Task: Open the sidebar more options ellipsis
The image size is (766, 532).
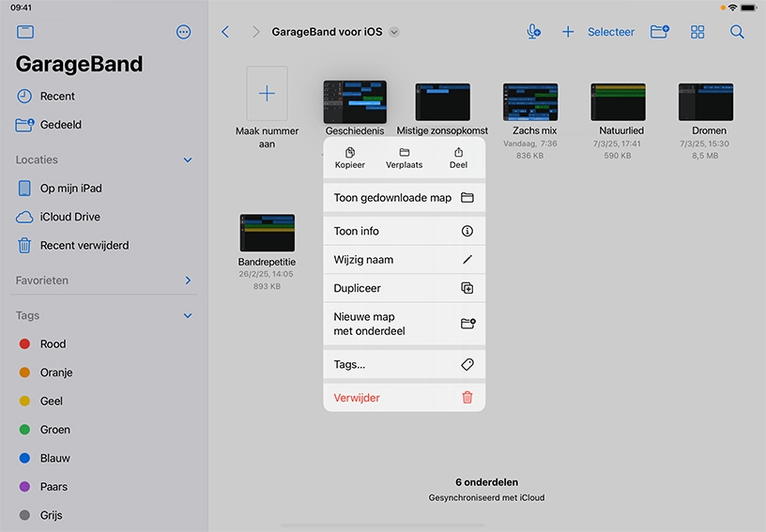Action: pos(184,32)
